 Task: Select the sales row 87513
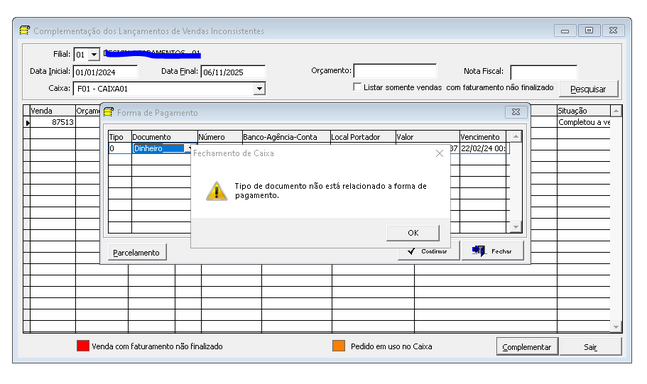tap(53, 122)
